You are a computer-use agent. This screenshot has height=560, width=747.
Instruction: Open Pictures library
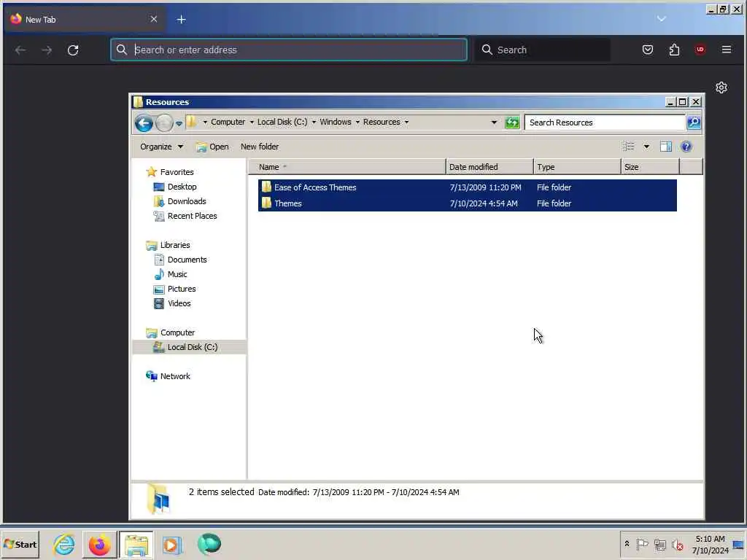tap(182, 289)
